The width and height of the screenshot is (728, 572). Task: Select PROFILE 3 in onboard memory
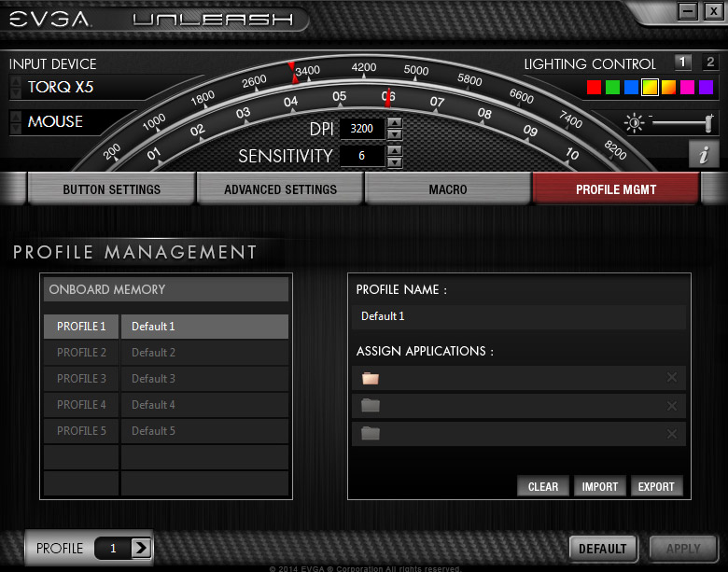pos(81,379)
